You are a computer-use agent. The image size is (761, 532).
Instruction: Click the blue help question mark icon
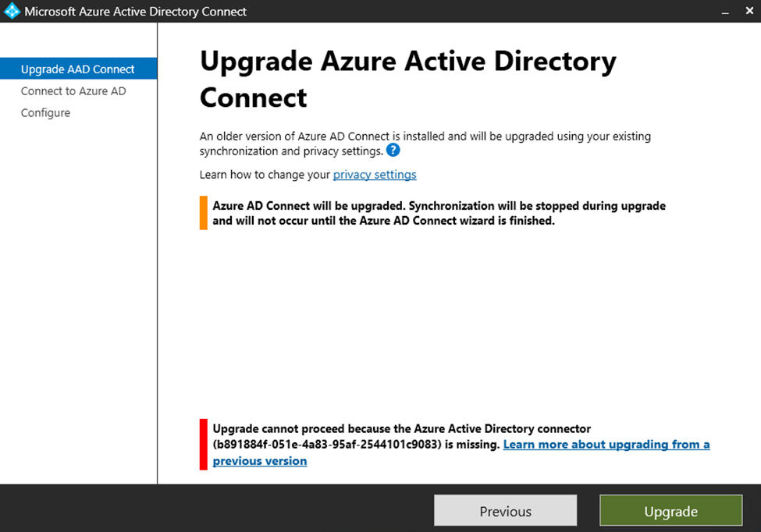pos(393,151)
